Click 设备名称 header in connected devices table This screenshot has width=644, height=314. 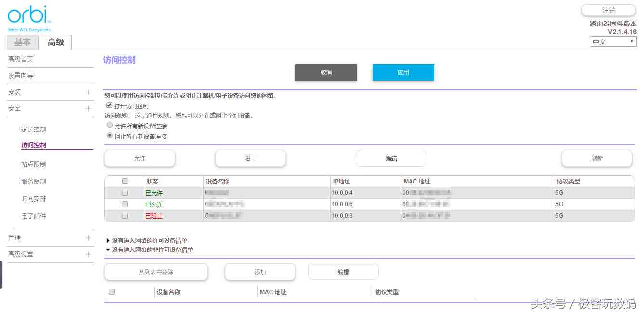[218, 182]
